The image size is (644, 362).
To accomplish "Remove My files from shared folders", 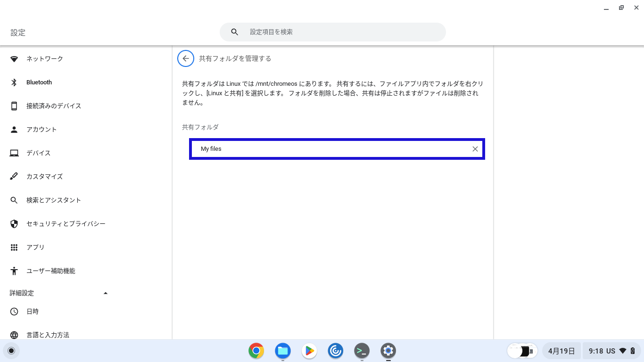I will [x=475, y=149].
